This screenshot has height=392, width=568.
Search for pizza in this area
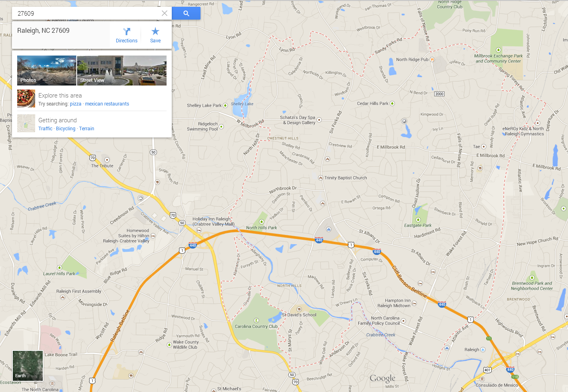pos(75,104)
